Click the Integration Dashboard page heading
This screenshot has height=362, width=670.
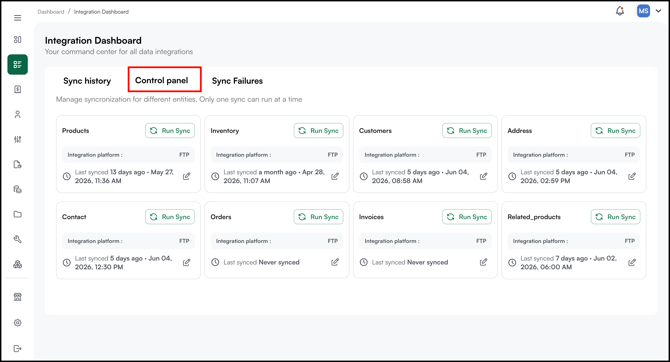pyautogui.click(x=93, y=41)
